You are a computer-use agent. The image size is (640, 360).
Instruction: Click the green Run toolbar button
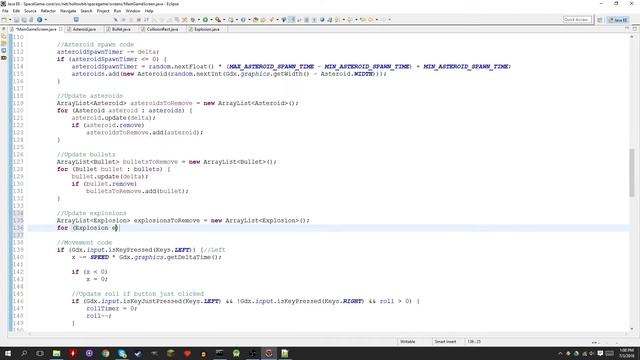pos(205,20)
